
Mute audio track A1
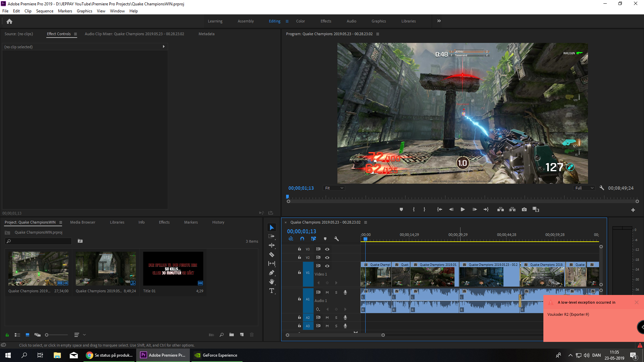[327, 292]
